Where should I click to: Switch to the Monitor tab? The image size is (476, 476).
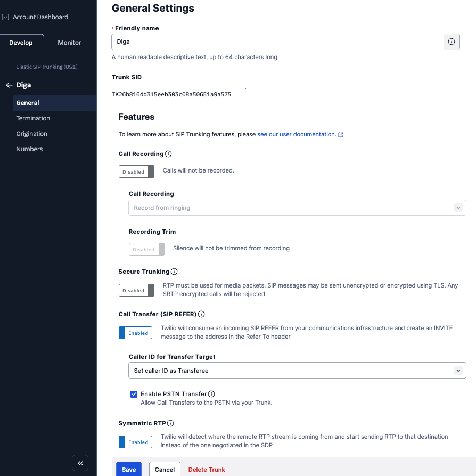coord(69,43)
